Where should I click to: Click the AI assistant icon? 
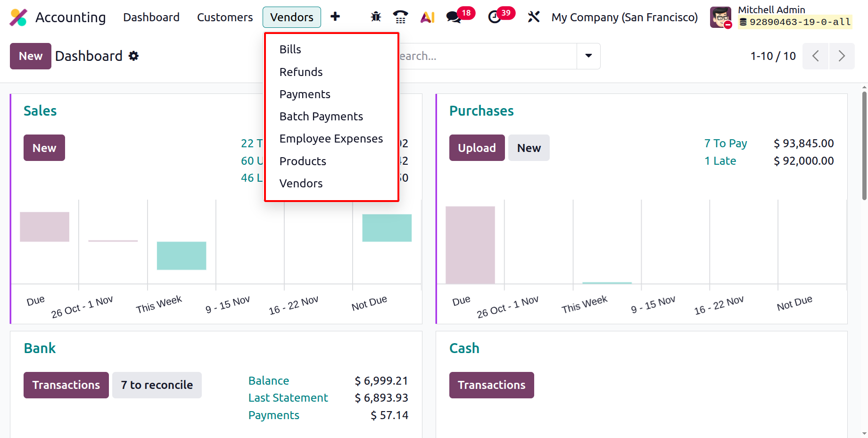click(x=427, y=17)
